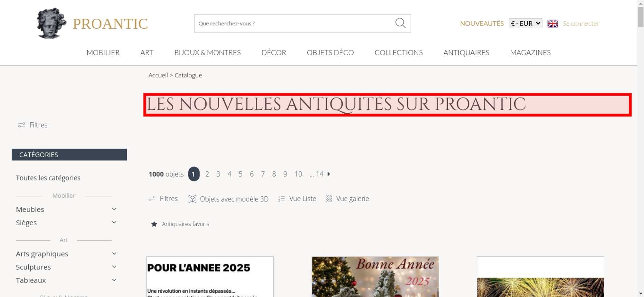Image resolution: width=644 pixels, height=297 pixels.
Task: Select Toutes les catégories
Action: click(x=48, y=178)
